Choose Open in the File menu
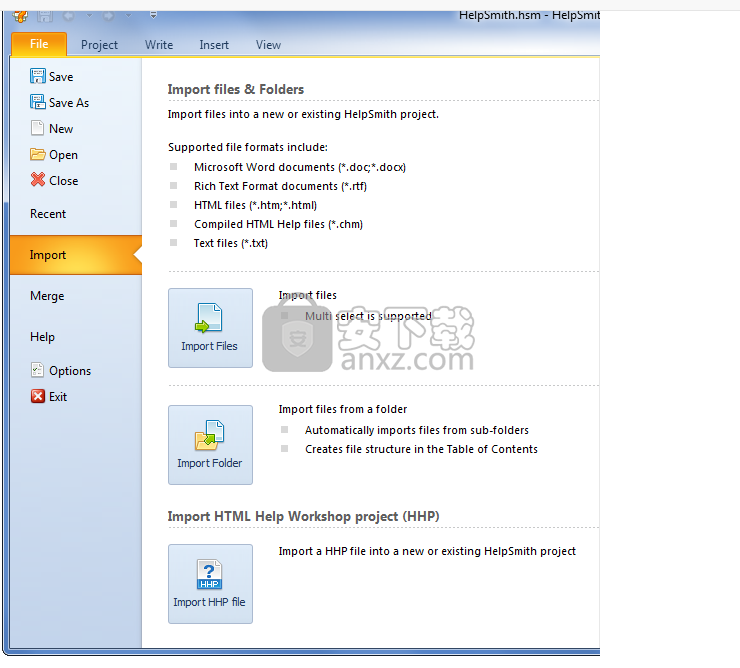Viewport: 740px width, 668px height. tap(54, 154)
